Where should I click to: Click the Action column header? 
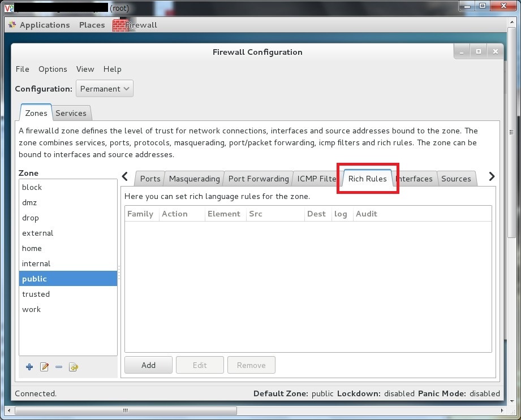[182, 214]
